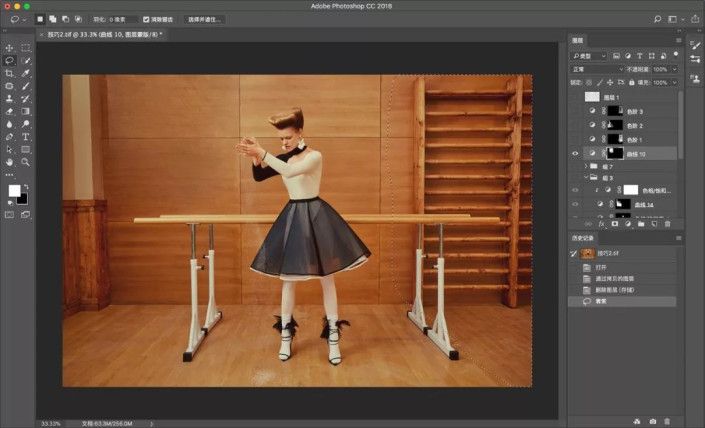The width and height of the screenshot is (705, 428).
Task: Toggle the anti-alias (消除锯齿) checkbox
Action: (x=146, y=19)
